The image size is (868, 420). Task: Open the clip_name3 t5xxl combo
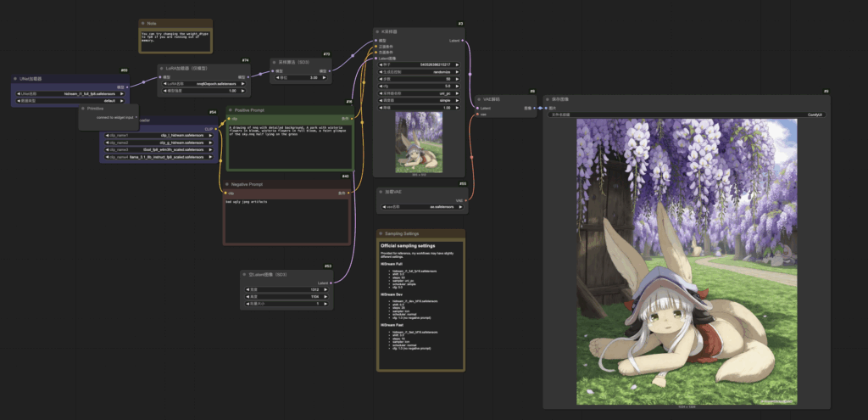[x=159, y=149]
